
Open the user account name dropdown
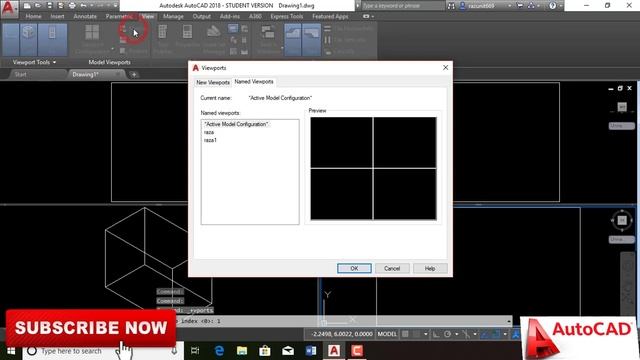tap(509, 6)
